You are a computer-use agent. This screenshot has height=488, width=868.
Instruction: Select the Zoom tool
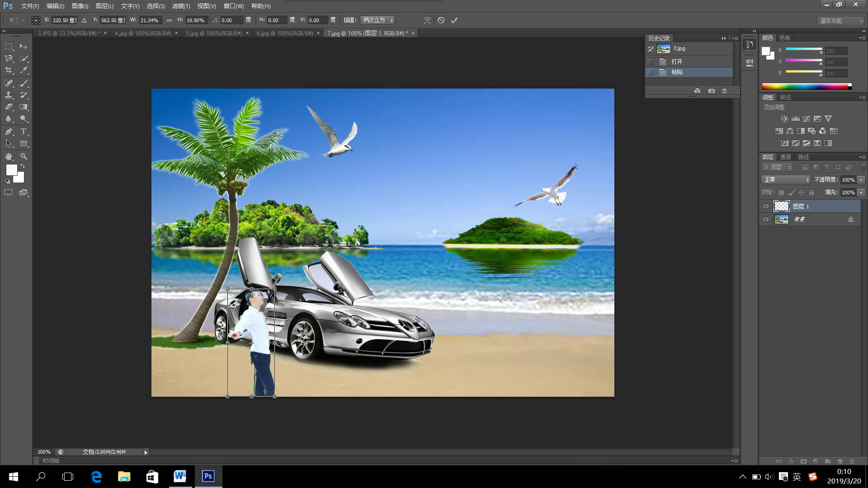coord(24,156)
